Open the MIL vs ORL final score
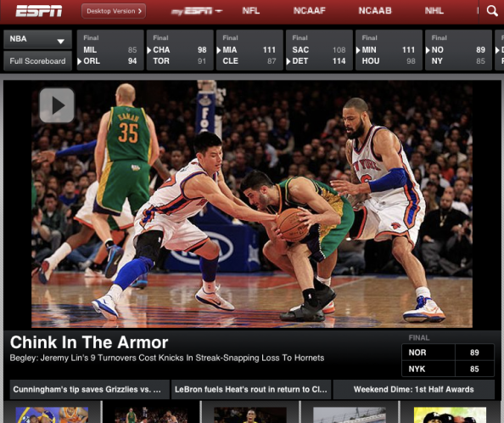The image size is (504, 423). [110, 50]
